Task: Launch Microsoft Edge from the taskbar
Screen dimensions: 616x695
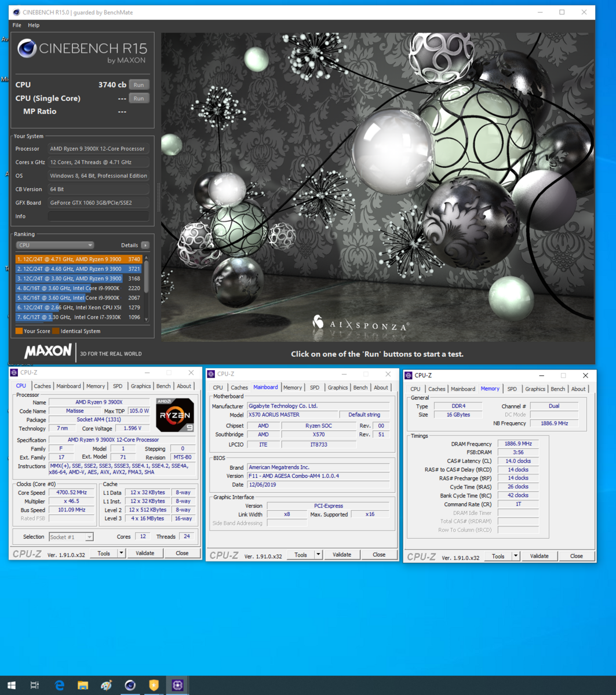Action: pos(59,685)
